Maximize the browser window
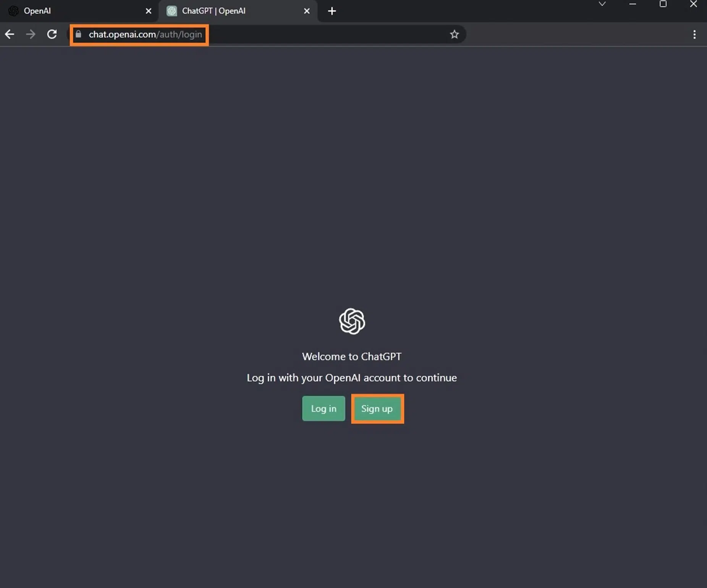The width and height of the screenshot is (707, 588). tap(663, 4)
